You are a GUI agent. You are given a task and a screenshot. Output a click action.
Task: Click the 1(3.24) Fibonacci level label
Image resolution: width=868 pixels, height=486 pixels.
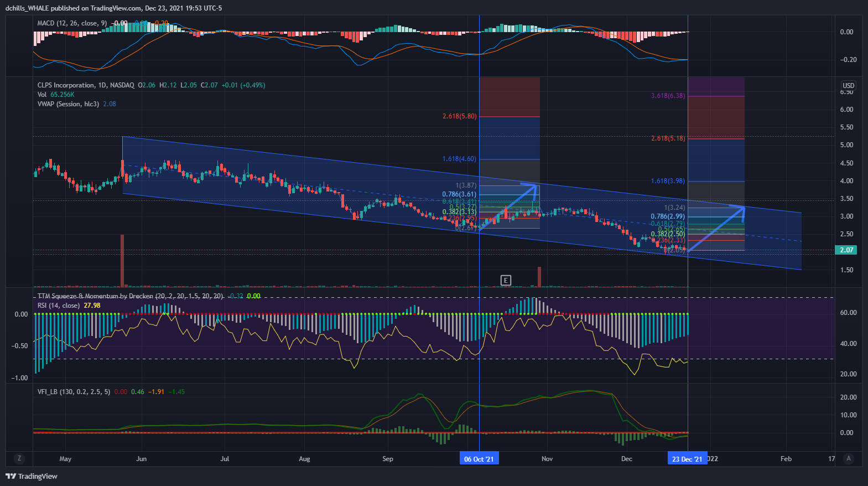click(674, 208)
